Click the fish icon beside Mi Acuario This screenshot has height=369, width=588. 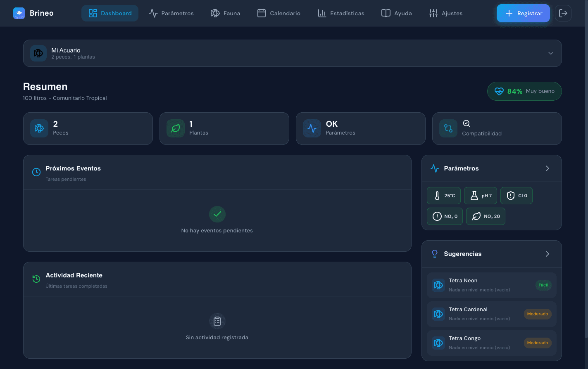(x=38, y=53)
